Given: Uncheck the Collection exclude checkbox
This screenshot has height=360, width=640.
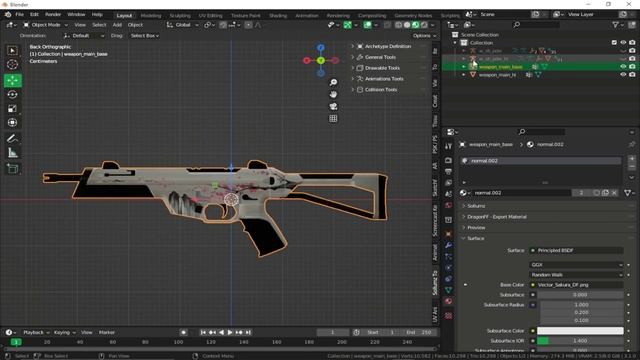Looking at the screenshot, I should [x=614, y=42].
